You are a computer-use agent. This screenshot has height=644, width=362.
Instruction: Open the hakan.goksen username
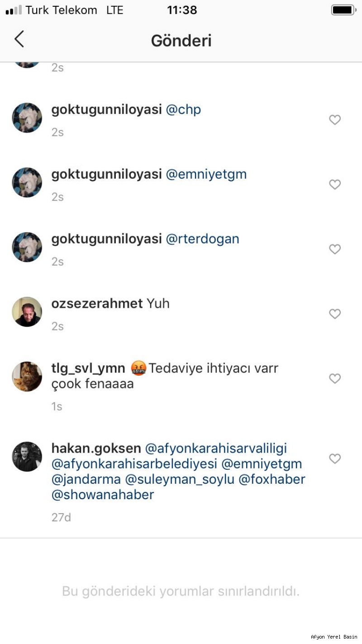point(96,449)
